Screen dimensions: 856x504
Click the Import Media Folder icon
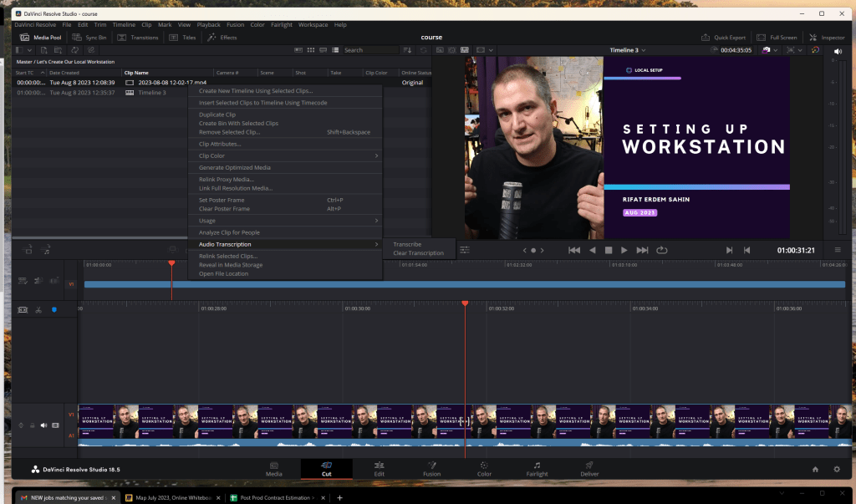pos(58,49)
